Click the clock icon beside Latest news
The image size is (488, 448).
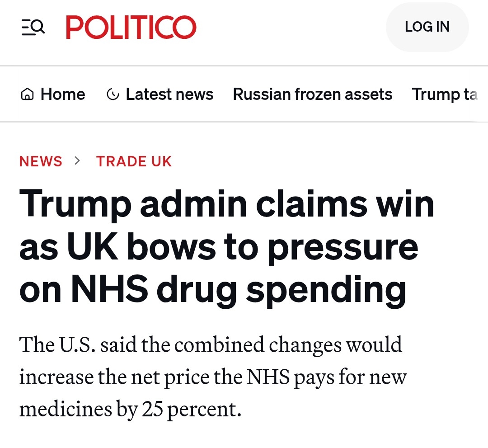[113, 94]
